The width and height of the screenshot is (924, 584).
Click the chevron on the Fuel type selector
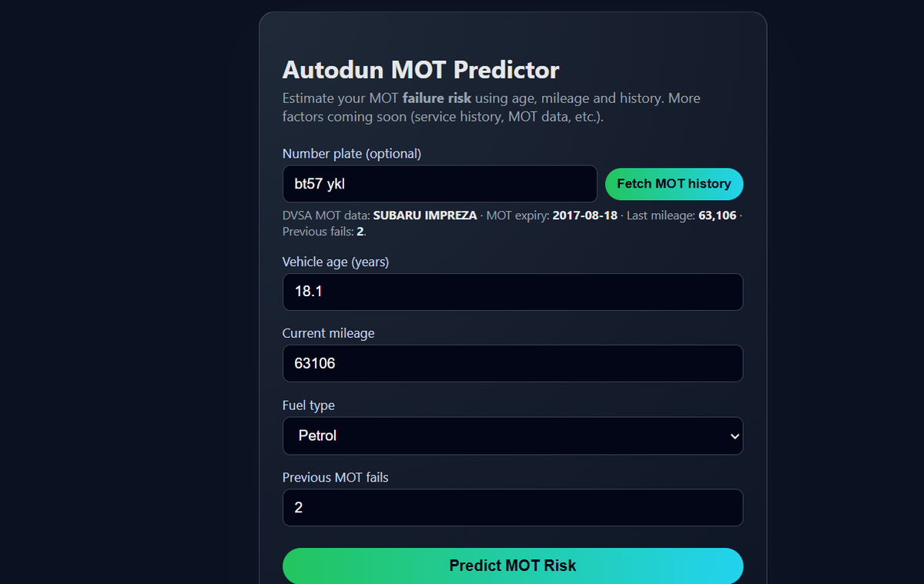click(731, 435)
